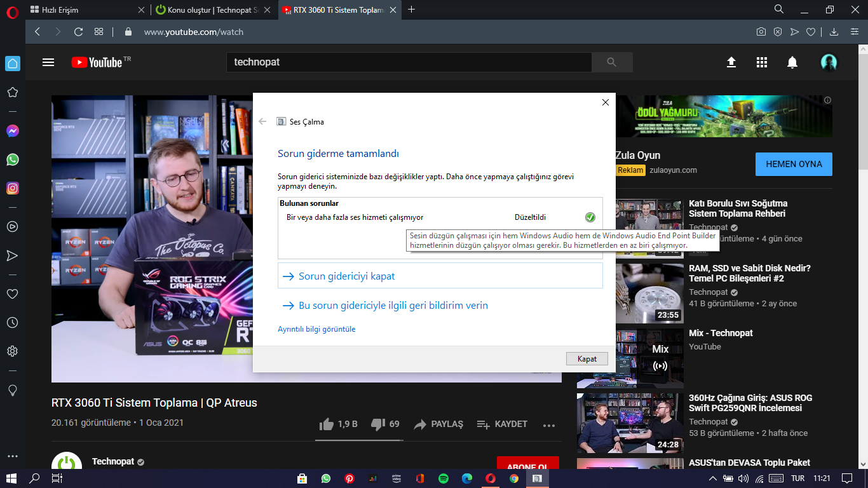
Task: Open the YouTube account avatar menu
Action: [x=829, y=62]
